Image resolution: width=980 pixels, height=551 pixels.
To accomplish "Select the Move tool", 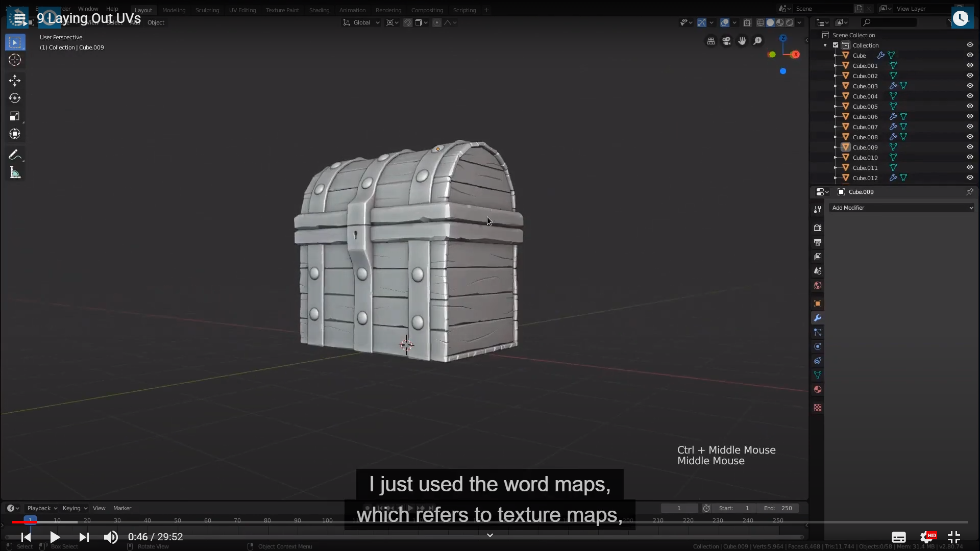I will (x=15, y=80).
